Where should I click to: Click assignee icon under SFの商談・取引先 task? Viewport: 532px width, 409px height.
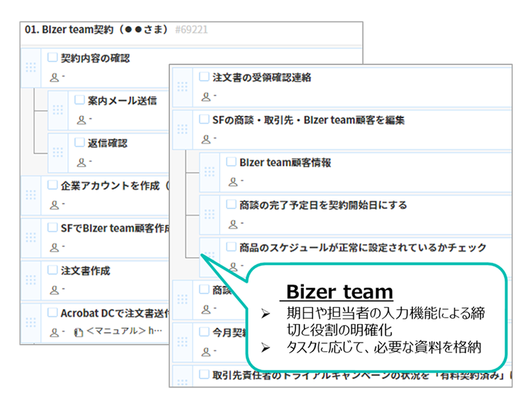(x=206, y=140)
